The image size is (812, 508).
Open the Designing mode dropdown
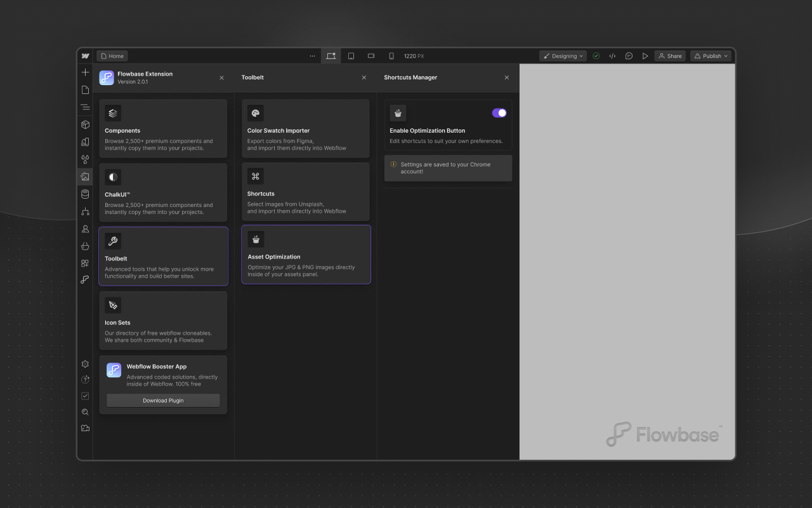(563, 56)
